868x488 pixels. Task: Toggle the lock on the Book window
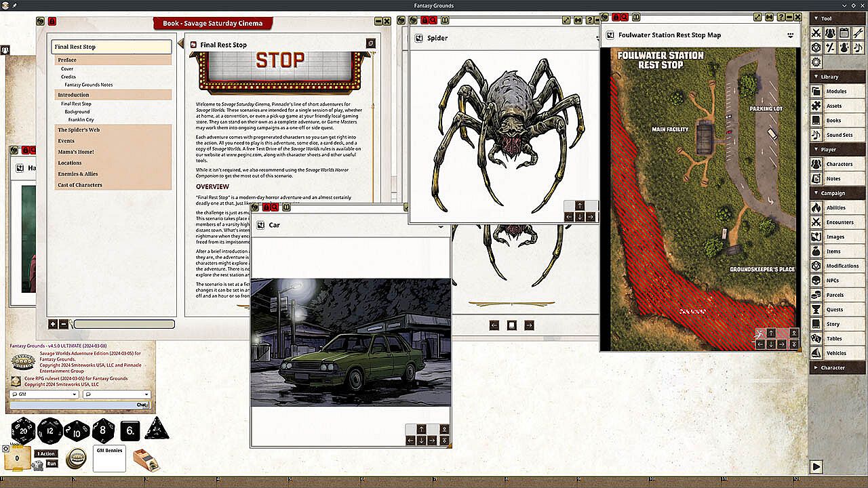[x=52, y=21]
